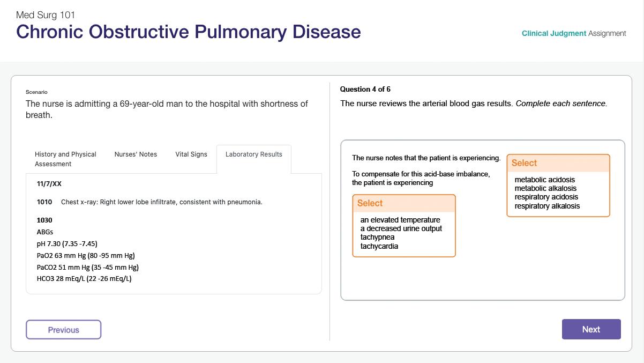Pick metabolic alkalosis from the list

545,188
